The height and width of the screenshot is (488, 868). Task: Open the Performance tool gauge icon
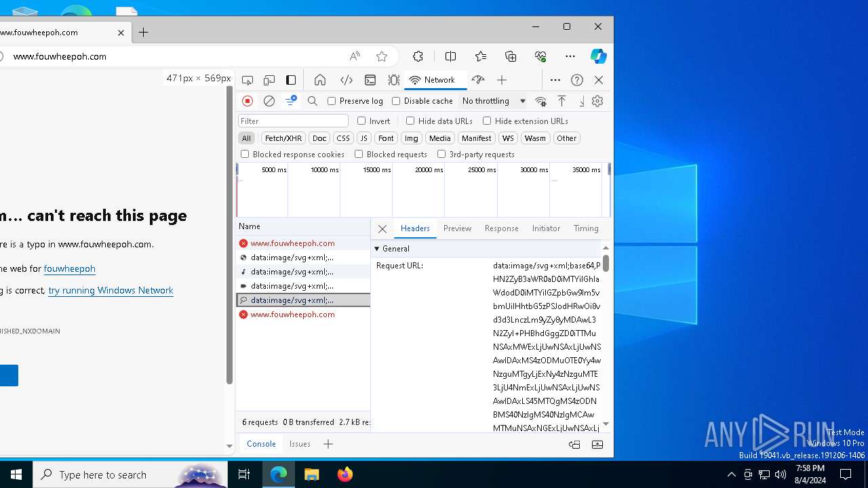(478, 80)
